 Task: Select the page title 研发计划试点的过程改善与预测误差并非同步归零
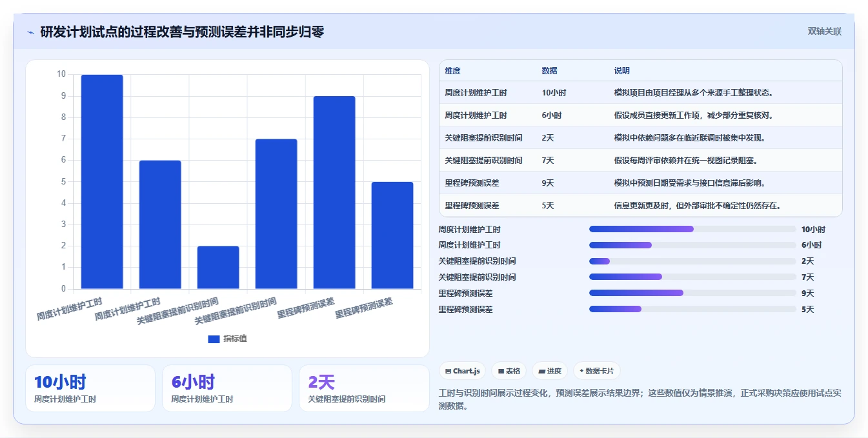(182, 32)
